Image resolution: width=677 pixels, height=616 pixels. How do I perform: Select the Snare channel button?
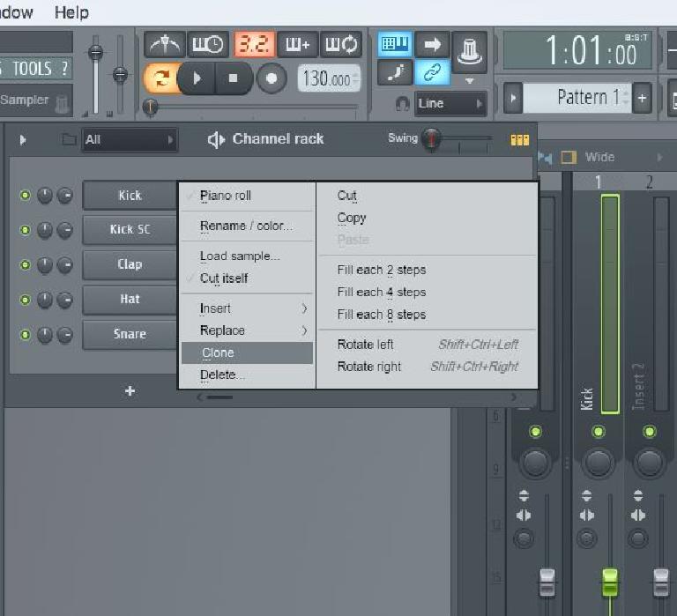point(130,334)
